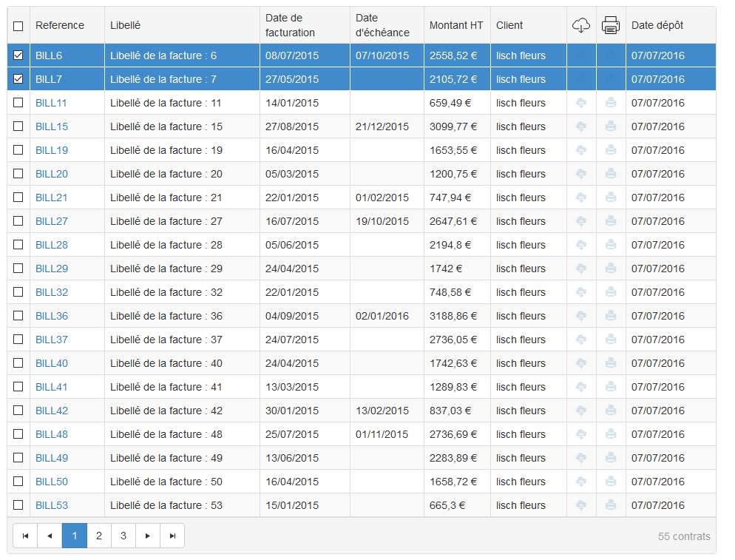Click the download icon in BILL11 row
Image resolution: width=735 pixels, height=560 pixels.
(581, 103)
